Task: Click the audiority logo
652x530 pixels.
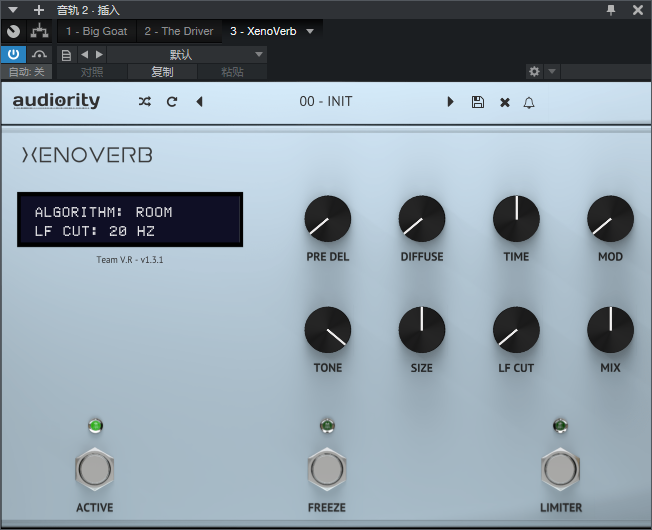Action: click(x=56, y=101)
